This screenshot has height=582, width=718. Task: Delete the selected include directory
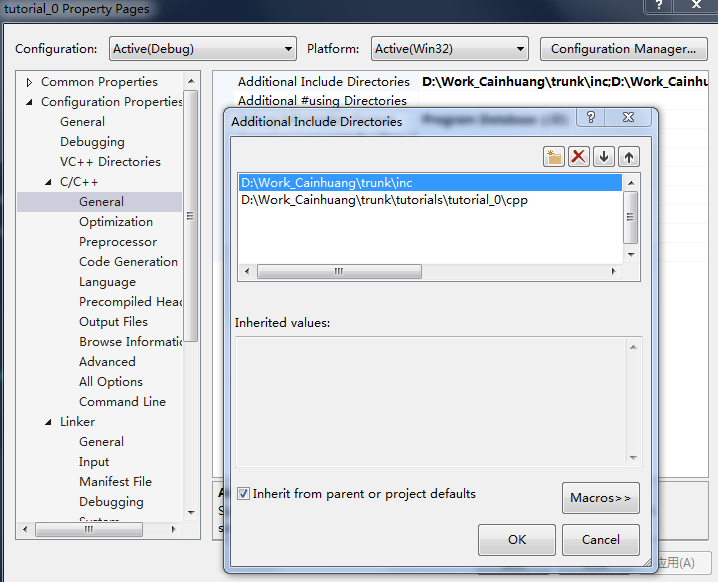tap(579, 157)
